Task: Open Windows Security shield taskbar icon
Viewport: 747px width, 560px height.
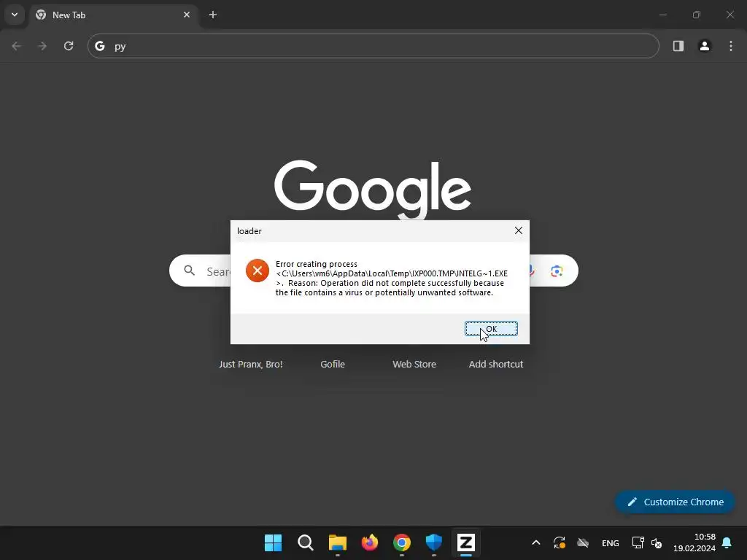Action: click(x=433, y=542)
